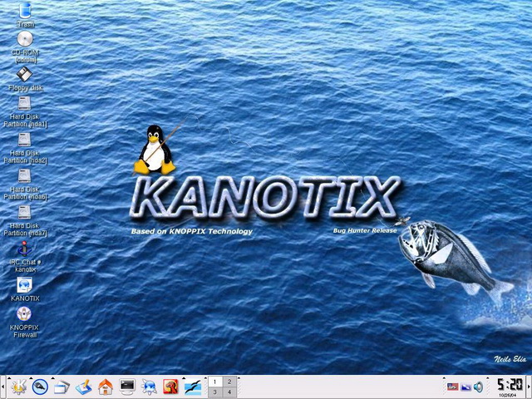Click applet handle arrow left of pager
Screen dimensions: 532x399
[205, 377]
